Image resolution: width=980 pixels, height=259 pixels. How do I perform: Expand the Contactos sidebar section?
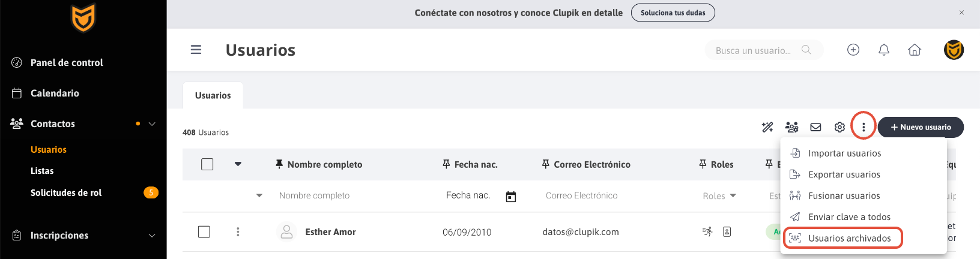point(152,124)
